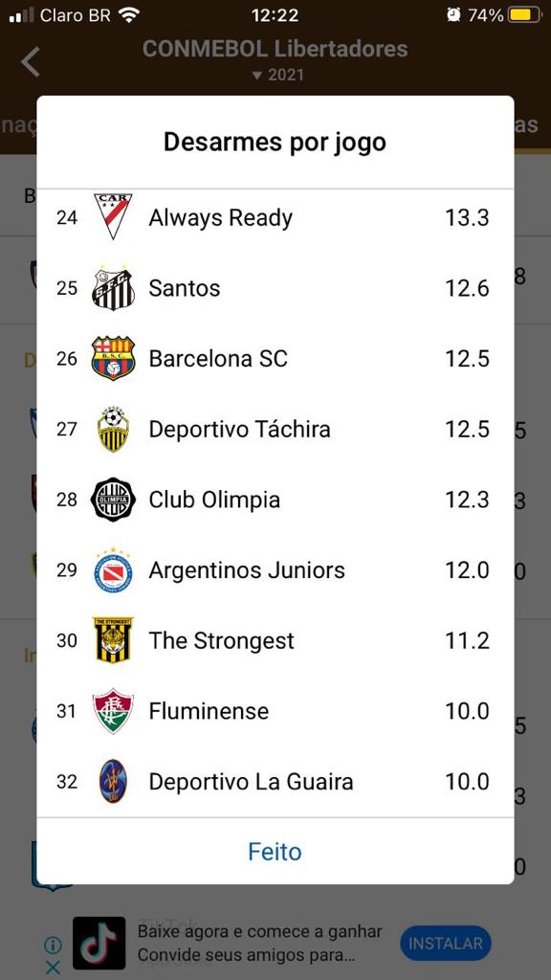551x980 pixels.
Task: Go back with the top-left arrow
Action: pos(30,62)
